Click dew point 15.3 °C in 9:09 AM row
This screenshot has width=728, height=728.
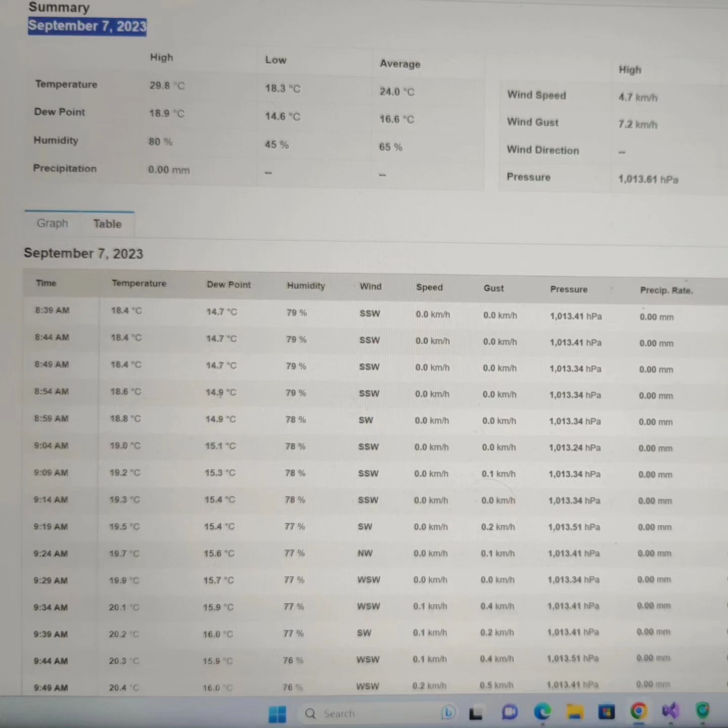(x=220, y=473)
